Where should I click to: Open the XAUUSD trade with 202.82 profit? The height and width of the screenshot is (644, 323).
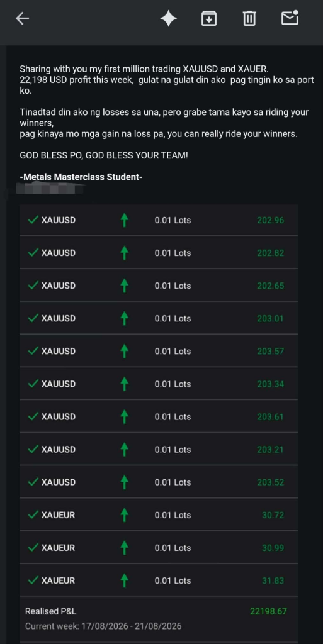(159, 253)
